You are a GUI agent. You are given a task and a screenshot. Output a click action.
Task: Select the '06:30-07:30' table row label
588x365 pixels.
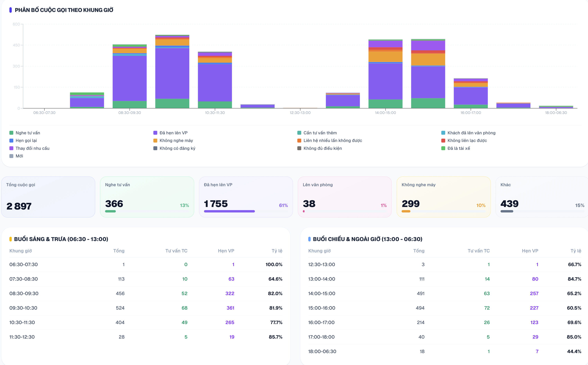(24, 264)
